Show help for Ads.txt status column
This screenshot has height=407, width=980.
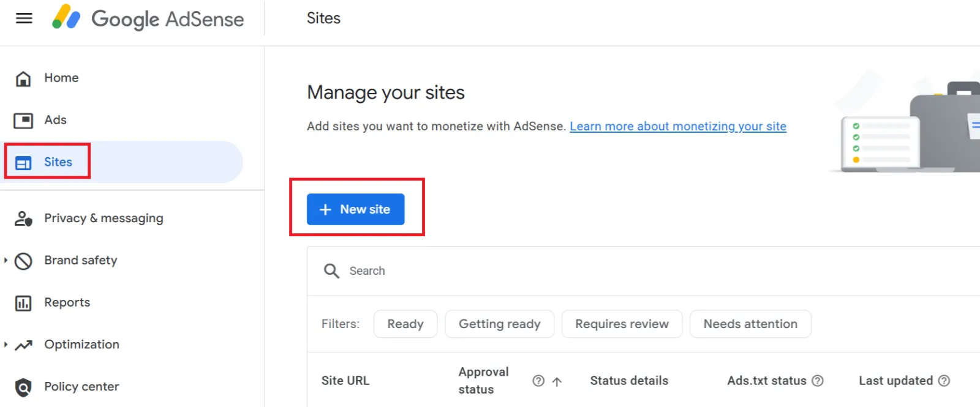[x=818, y=381]
